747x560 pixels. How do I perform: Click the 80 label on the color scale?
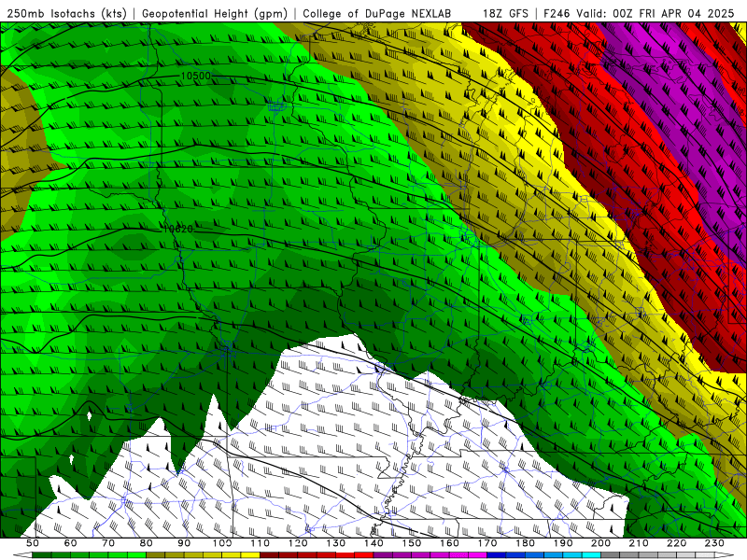[147, 543]
